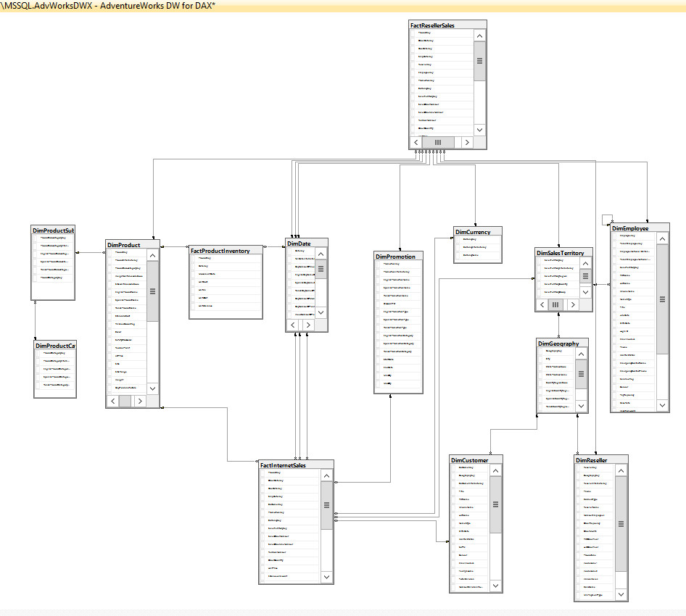
Task: Click the horizontal scroll thumb in DimProduct
Action: click(x=125, y=401)
